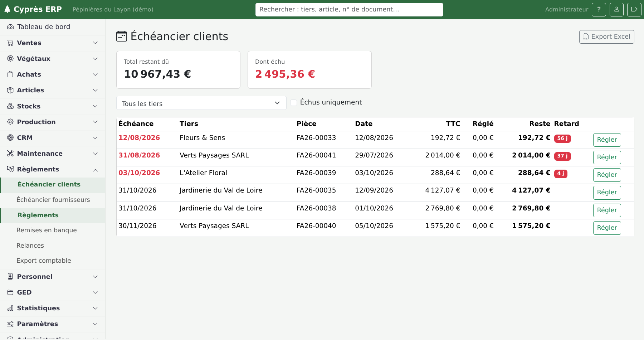Expand the Articles menu chevron
The image size is (644, 340).
coord(95,90)
